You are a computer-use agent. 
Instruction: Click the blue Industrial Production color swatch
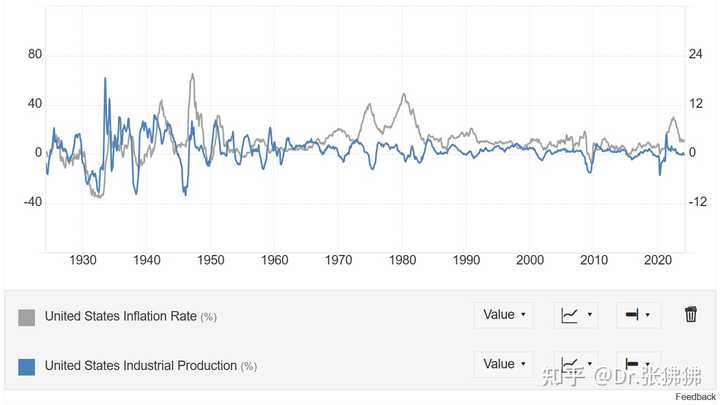(27, 367)
